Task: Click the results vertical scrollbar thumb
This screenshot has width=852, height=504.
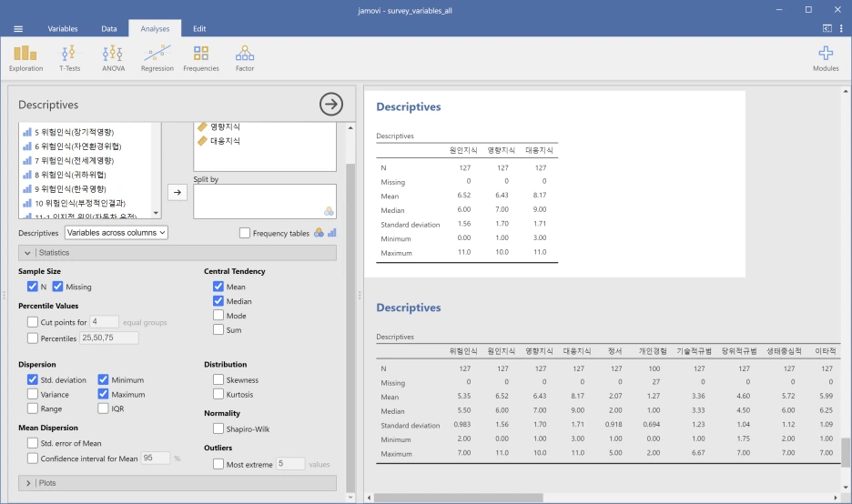Action: [x=845, y=452]
